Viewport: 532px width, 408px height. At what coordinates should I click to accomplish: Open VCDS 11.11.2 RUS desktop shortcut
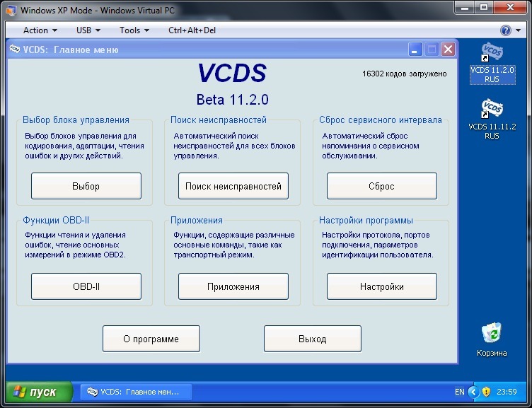[x=492, y=120]
